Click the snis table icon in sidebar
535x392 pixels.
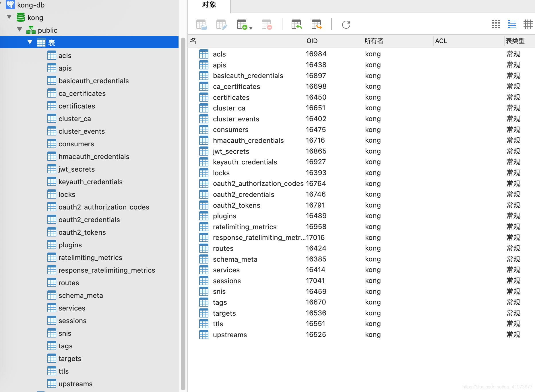(x=52, y=333)
